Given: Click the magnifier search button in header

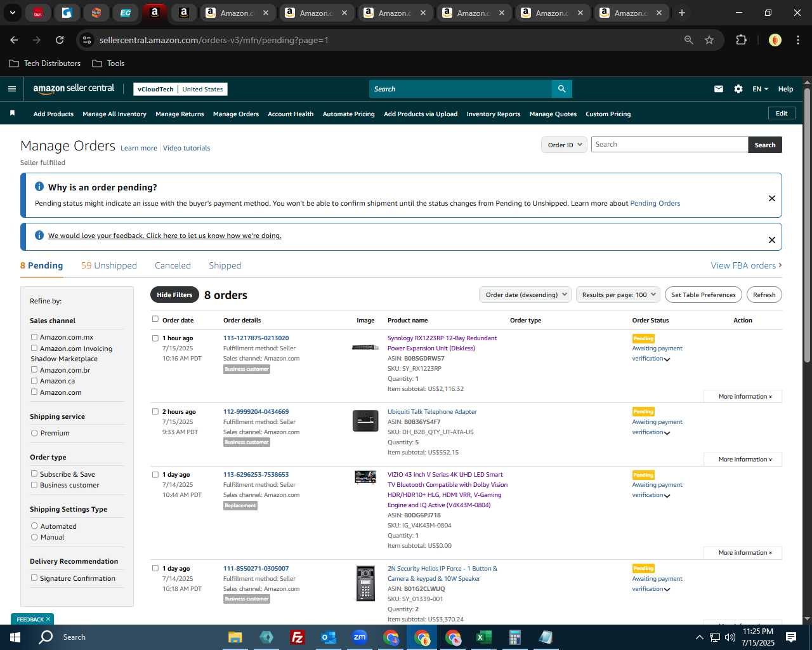Looking at the screenshot, I should (x=561, y=89).
